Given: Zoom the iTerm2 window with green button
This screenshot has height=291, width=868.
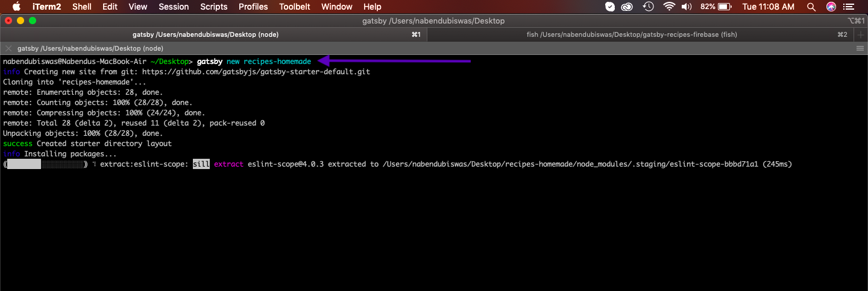Looking at the screenshot, I should 33,21.
